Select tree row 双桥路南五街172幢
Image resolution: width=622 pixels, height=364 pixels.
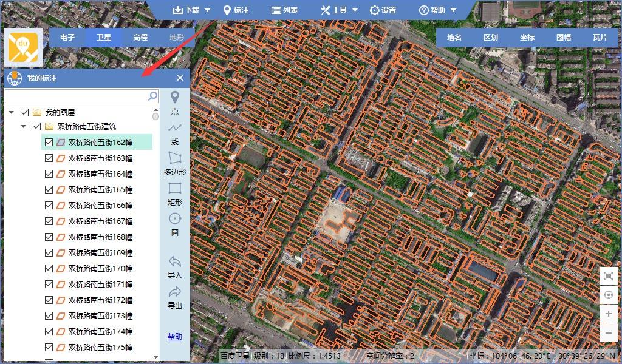(97, 300)
